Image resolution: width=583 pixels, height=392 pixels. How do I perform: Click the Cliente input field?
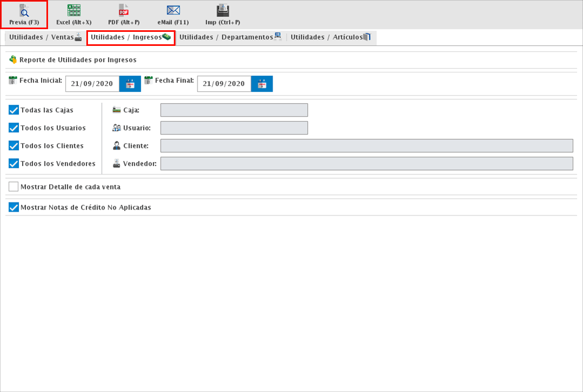click(x=367, y=146)
